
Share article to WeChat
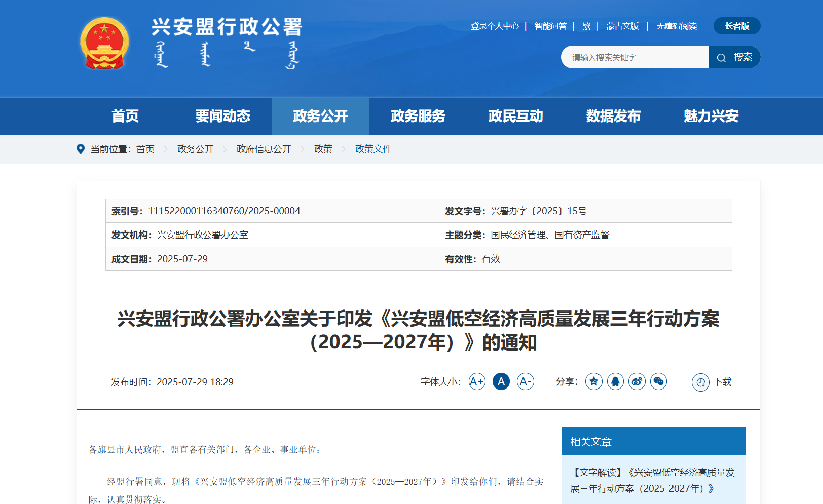[658, 381]
